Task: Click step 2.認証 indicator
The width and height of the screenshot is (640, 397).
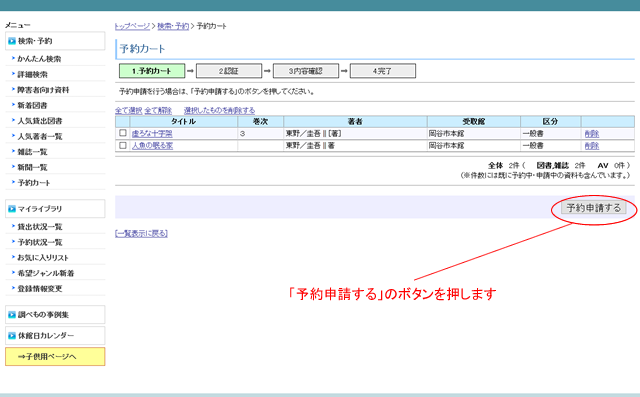Action: pos(229,71)
